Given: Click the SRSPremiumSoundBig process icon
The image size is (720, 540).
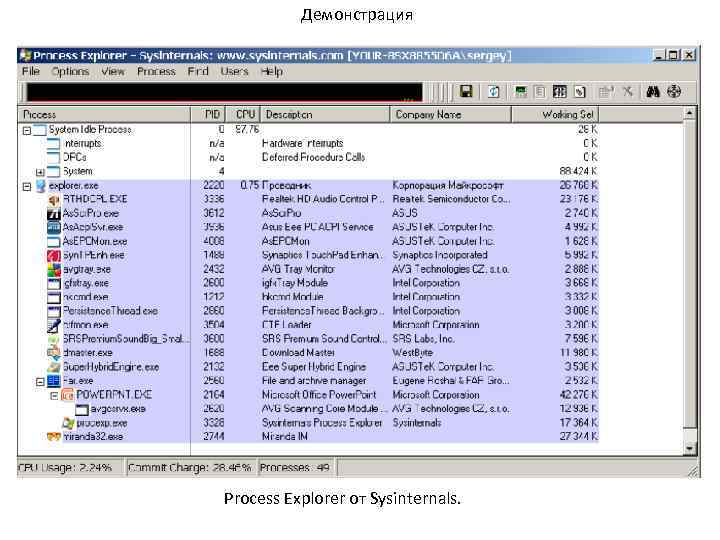Looking at the screenshot, I should 54,339.
